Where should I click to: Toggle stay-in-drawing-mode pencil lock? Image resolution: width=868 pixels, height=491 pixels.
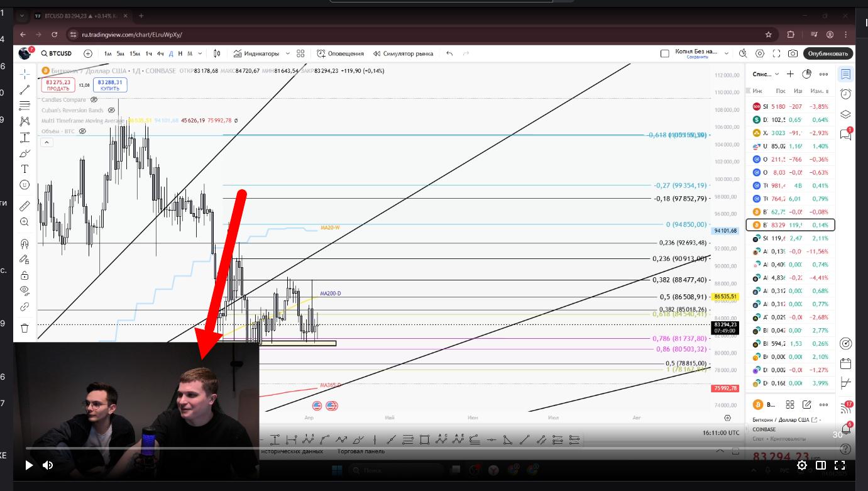pos(25,259)
